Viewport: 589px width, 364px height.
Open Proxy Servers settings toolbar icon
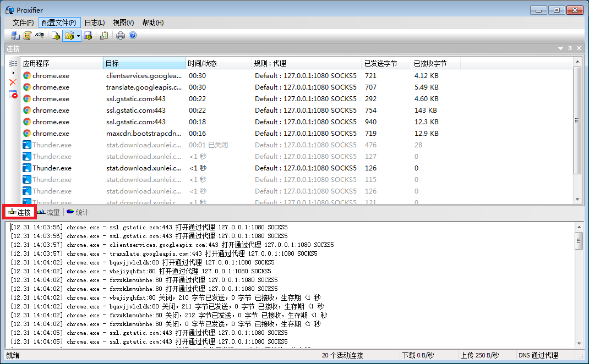[x=15, y=36]
